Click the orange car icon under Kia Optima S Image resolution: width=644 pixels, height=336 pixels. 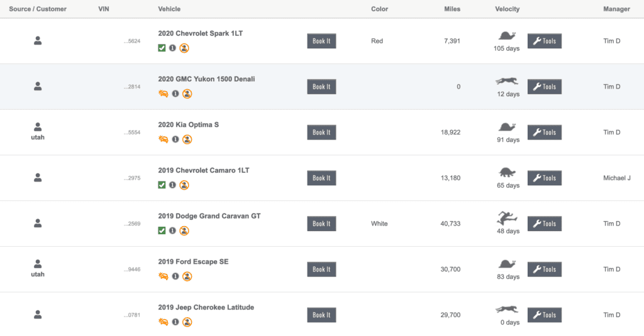[x=163, y=139]
